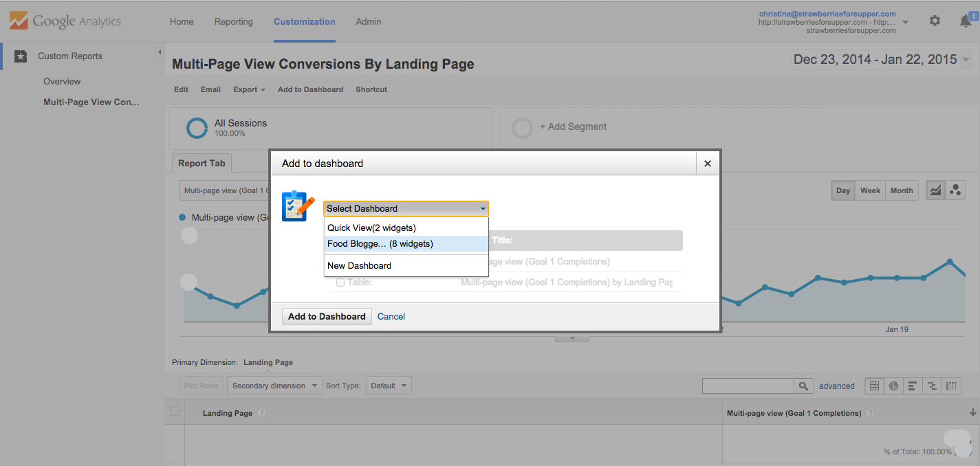
Task: Close the dialog with the X icon
Action: click(707, 164)
